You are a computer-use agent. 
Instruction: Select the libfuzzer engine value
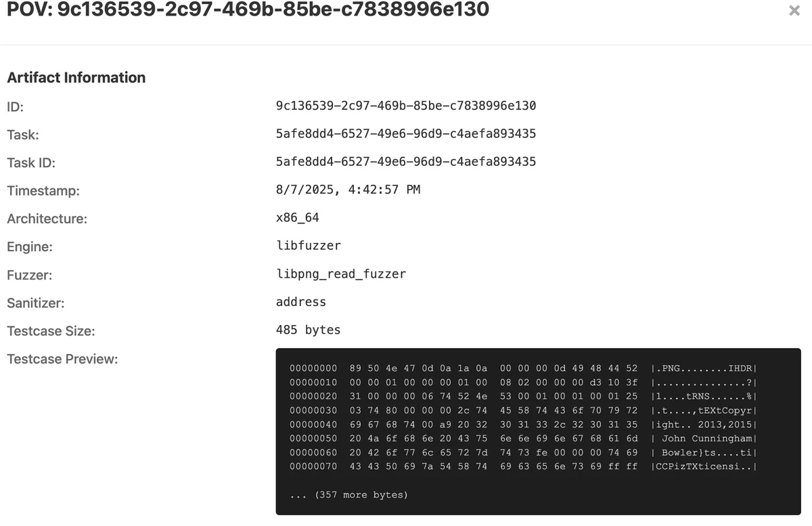309,246
